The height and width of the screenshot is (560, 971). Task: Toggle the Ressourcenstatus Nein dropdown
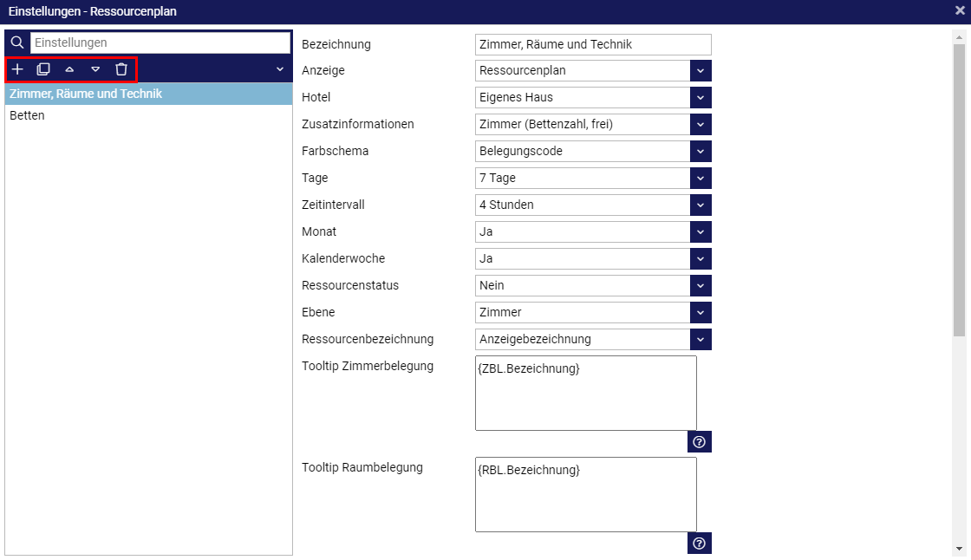click(701, 285)
